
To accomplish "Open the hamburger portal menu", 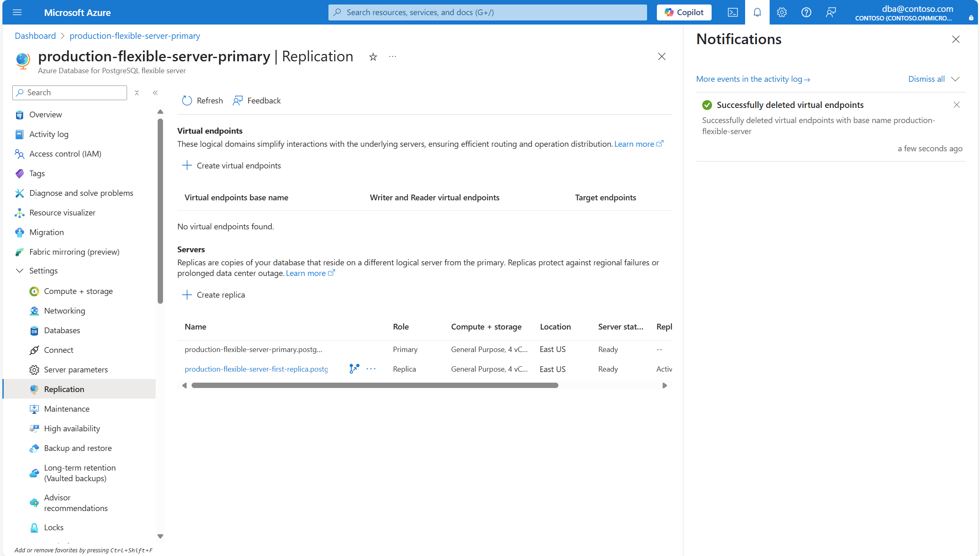I will [x=17, y=12].
